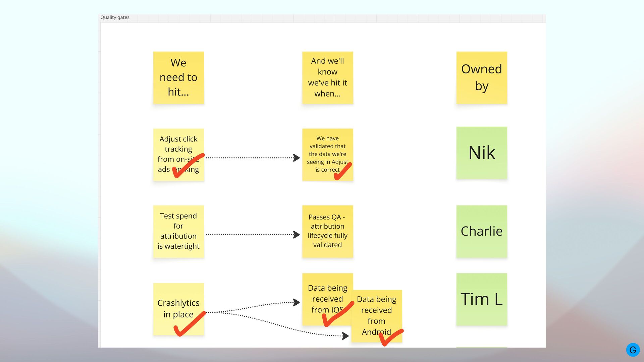644x362 pixels.
Task: Click the 'We have validated that the data' note
Action: (327, 155)
